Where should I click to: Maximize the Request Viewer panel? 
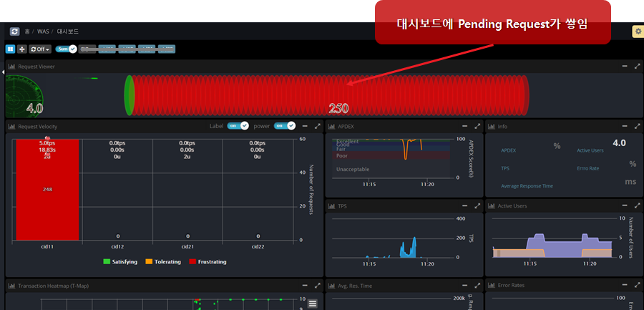637,67
